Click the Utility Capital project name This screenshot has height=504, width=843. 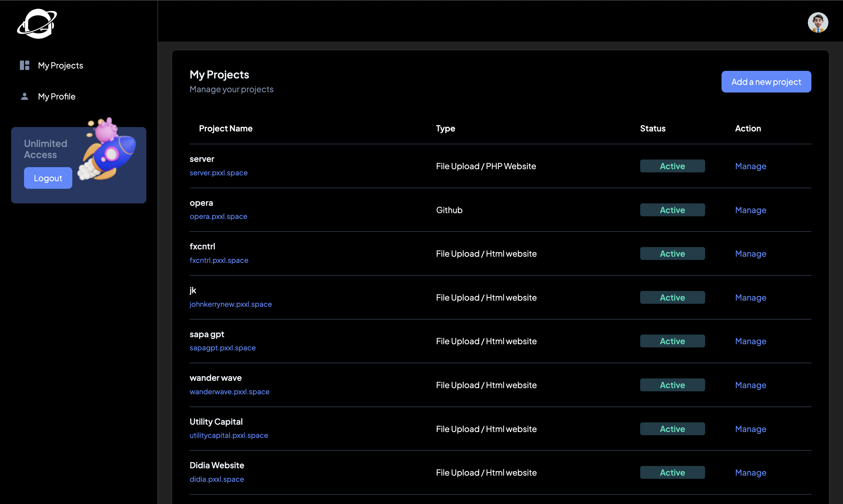tap(216, 421)
